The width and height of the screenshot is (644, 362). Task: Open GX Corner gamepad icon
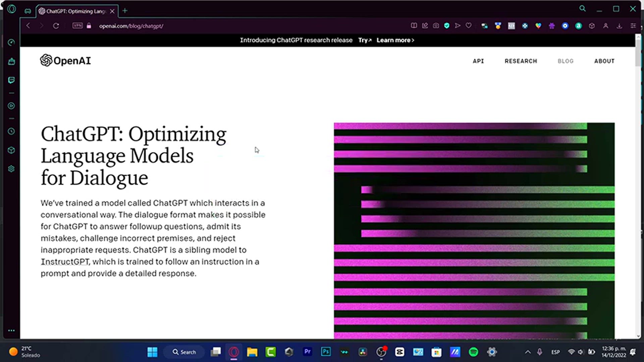pos(28,11)
